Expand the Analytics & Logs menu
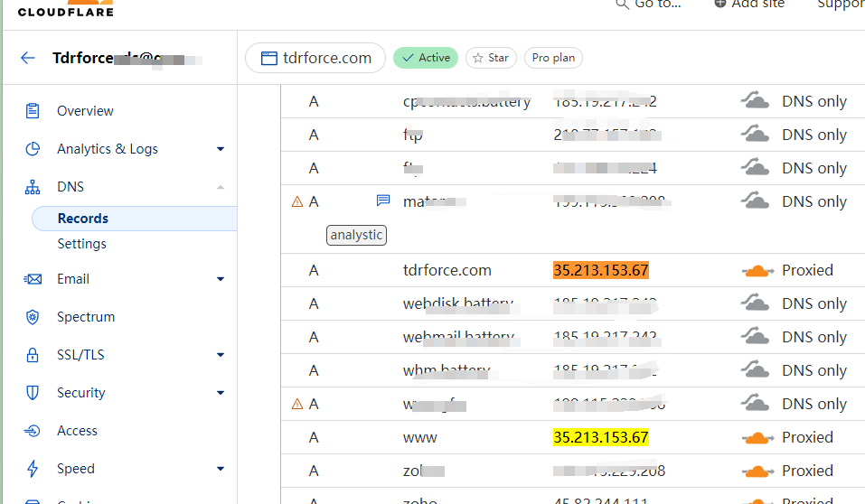865x504 pixels. click(x=220, y=149)
